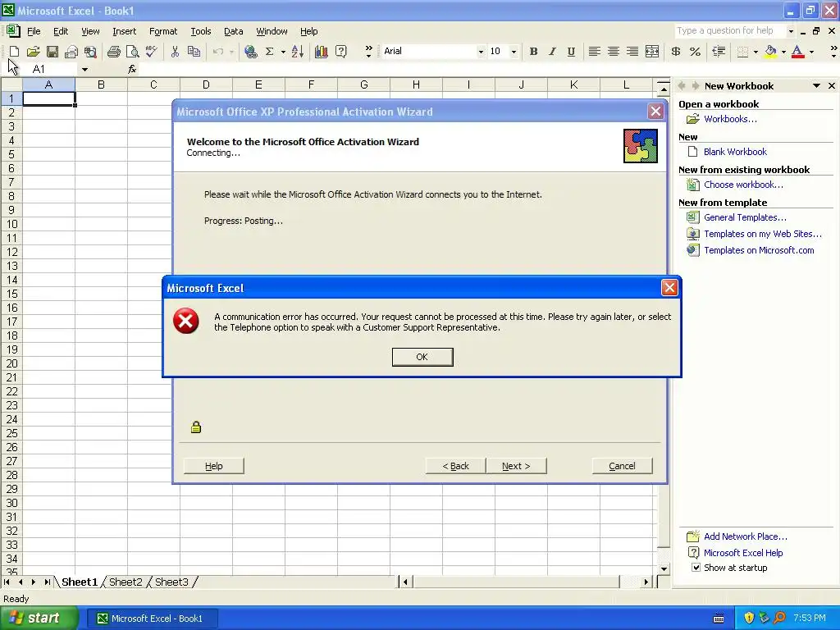Open the Borders dropdown arrow
Viewport: 840px width, 630px height.
click(756, 52)
